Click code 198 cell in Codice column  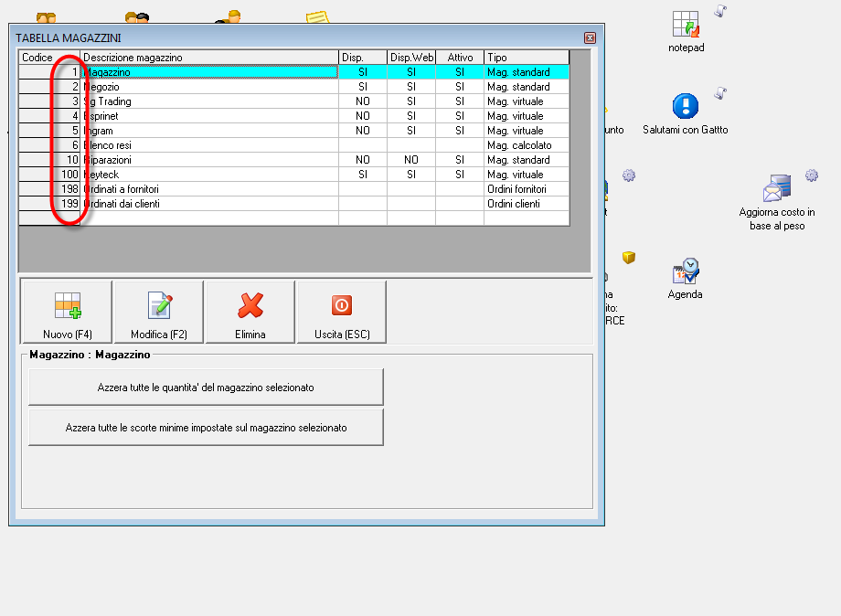tap(49, 188)
